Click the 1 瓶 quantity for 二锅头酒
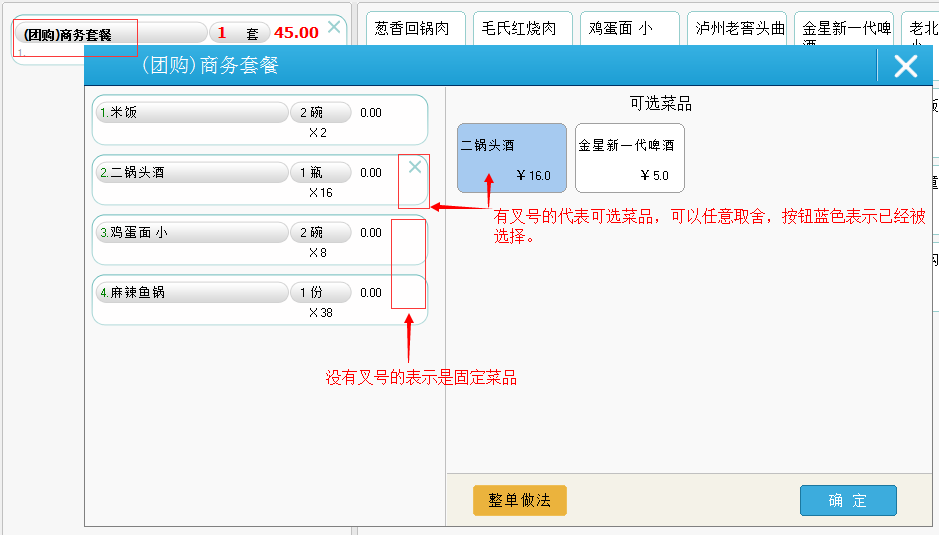The height and width of the screenshot is (535, 939). [x=320, y=173]
